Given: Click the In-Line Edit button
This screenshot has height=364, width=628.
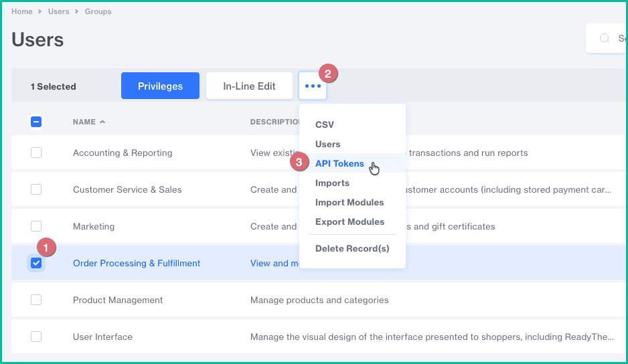Looking at the screenshot, I should click(249, 86).
